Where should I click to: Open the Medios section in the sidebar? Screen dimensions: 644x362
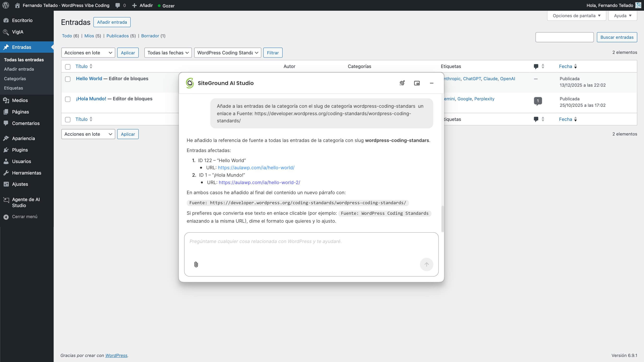[x=20, y=100]
